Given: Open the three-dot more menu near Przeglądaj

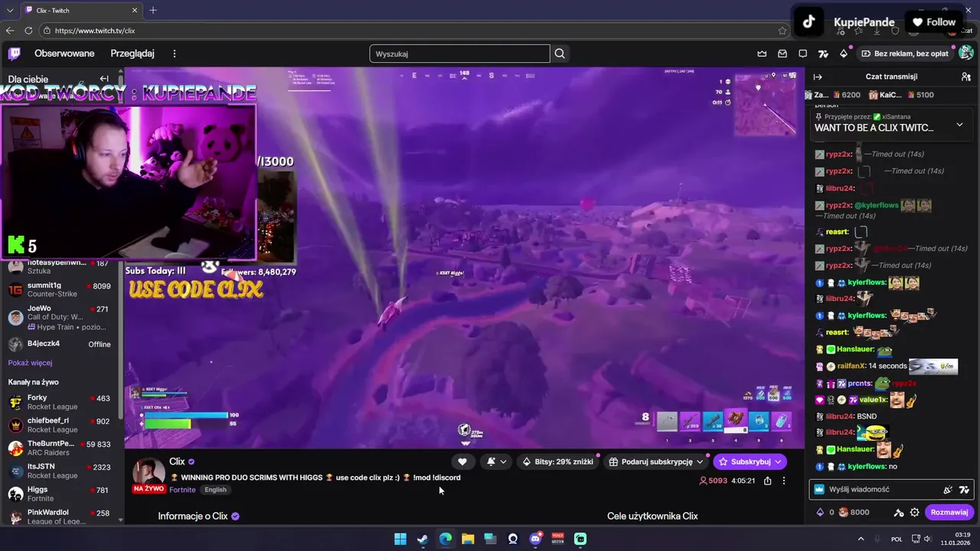Looking at the screenshot, I should pos(175,54).
